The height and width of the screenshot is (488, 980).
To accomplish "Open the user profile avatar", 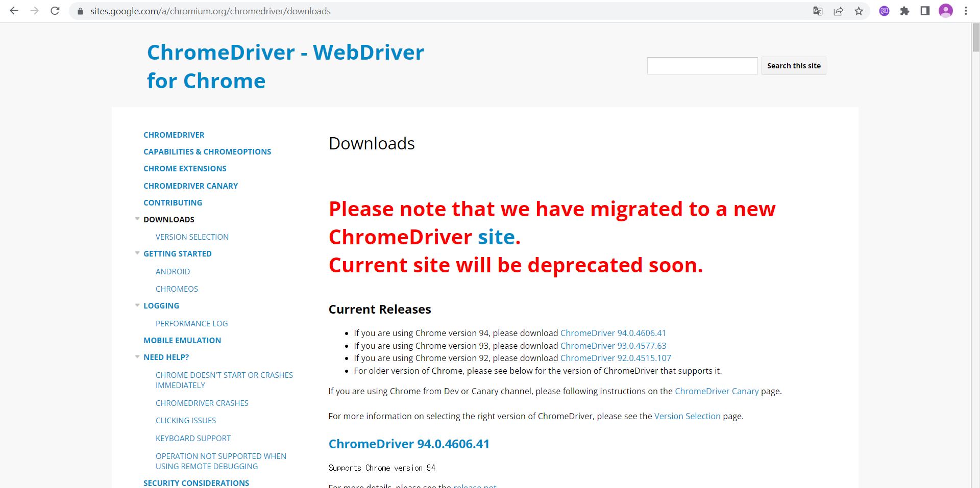I will (x=946, y=11).
